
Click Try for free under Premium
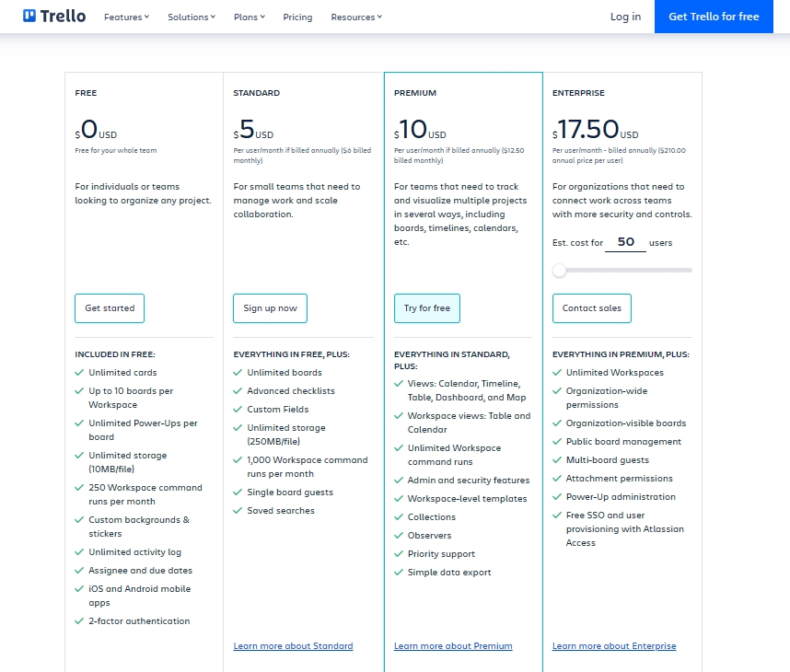pyautogui.click(x=426, y=308)
